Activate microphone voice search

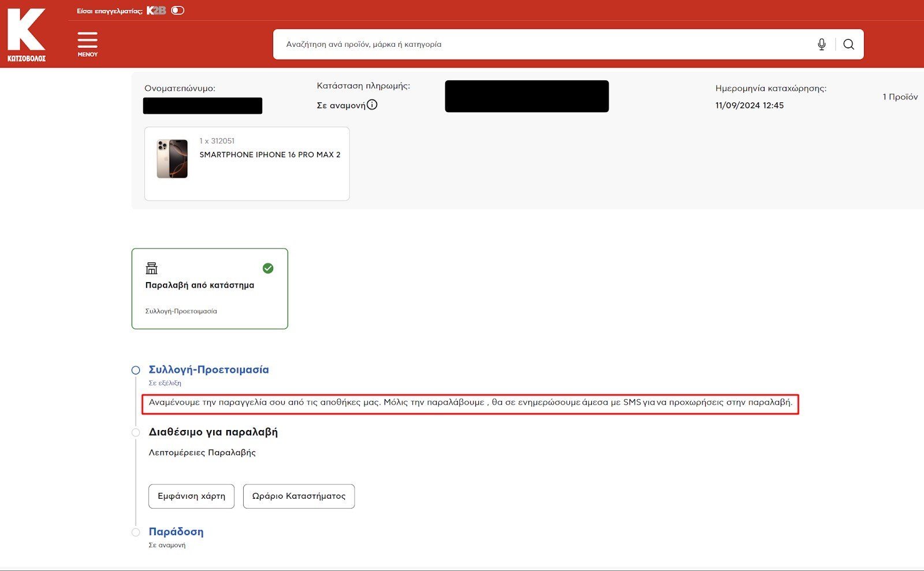click(x=822, y=45)
